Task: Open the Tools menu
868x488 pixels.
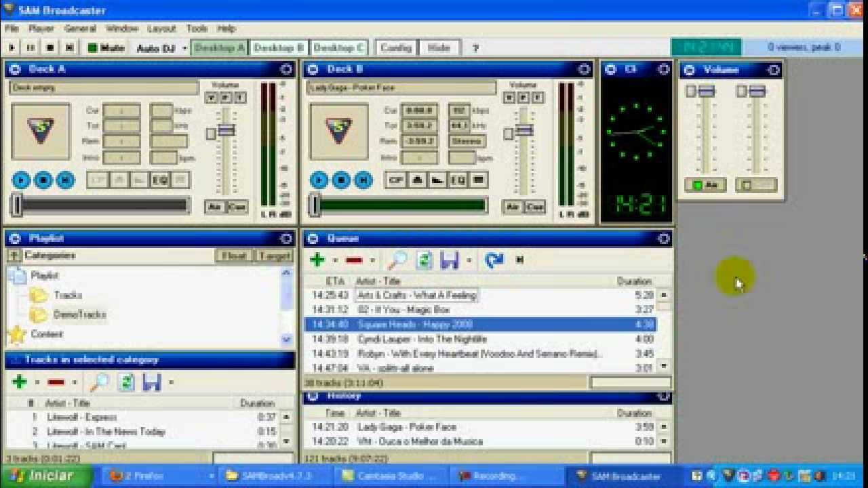Action: tap(197, 28)
